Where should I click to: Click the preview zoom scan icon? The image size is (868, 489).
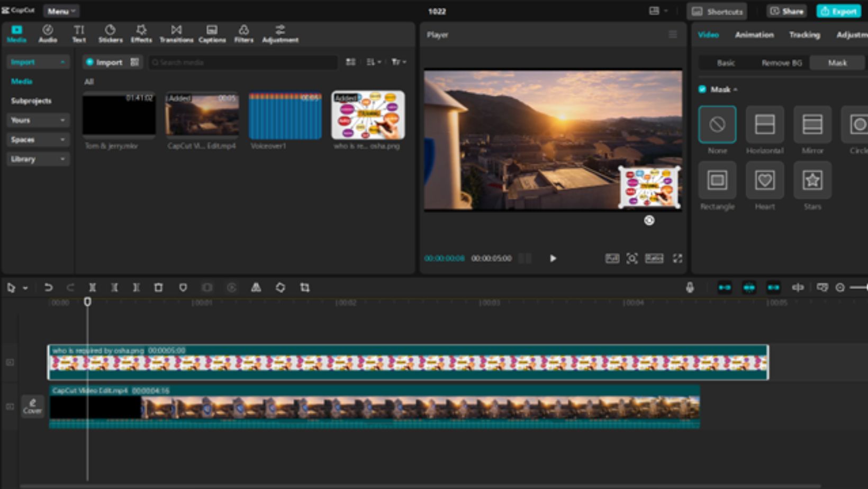[x=632, y=258]
